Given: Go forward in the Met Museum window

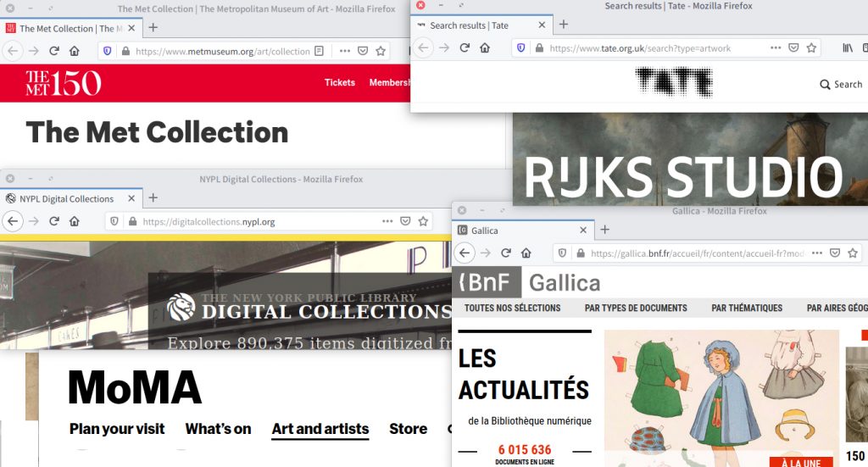Looking at the screenshot, I should (x=34, y=51).
